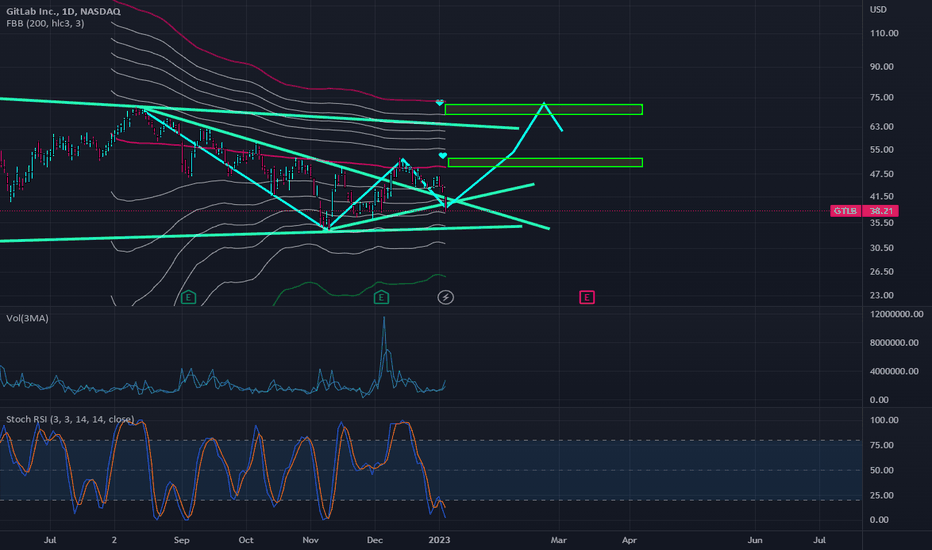Viewport: 932px width, 550px height.
Task: Select the GitLab Inc., 1D, NASDAQ title
Action: (63, 11)
